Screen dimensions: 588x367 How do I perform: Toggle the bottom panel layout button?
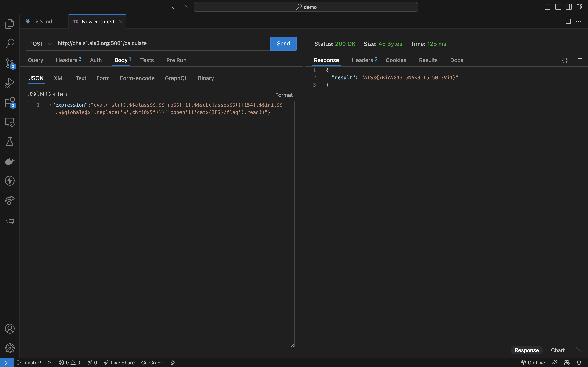(x=558, y=7)
